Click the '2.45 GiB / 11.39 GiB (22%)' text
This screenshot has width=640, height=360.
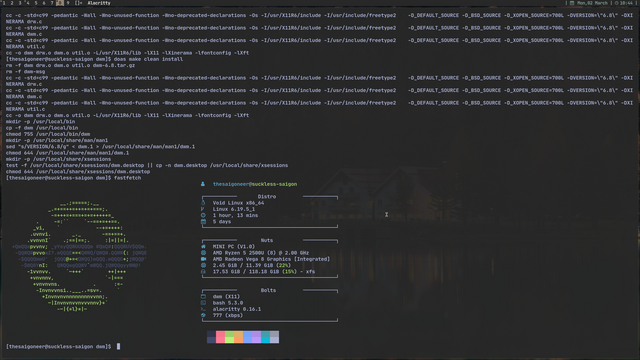[251, 265]
